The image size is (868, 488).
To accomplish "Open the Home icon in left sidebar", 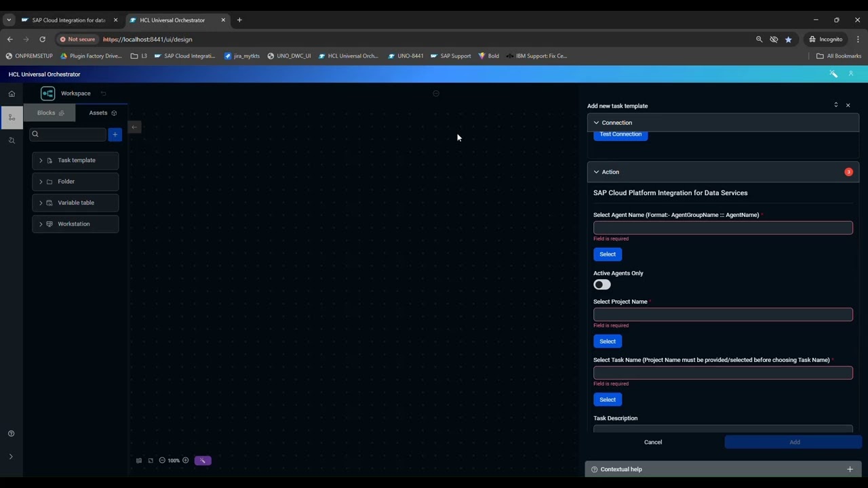I will (x=12, y=94).
